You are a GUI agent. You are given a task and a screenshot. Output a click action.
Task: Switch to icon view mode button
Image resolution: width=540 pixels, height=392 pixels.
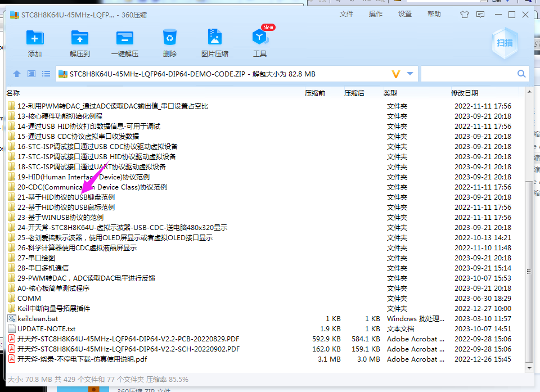coord(31,74)
